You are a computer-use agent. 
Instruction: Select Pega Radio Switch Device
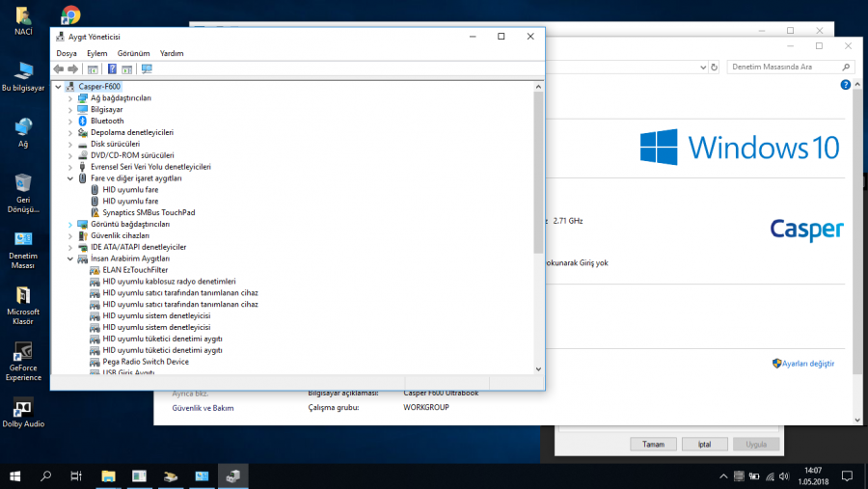(145, 362)
